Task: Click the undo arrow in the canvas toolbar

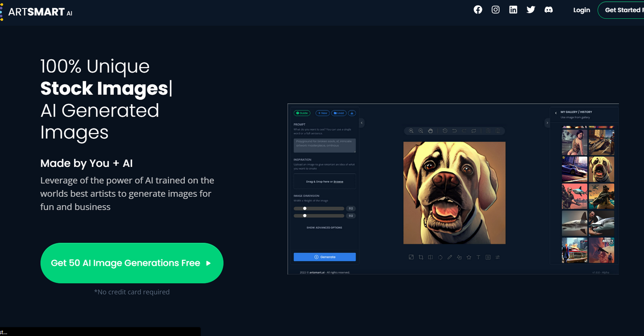Action: [454, 131]
